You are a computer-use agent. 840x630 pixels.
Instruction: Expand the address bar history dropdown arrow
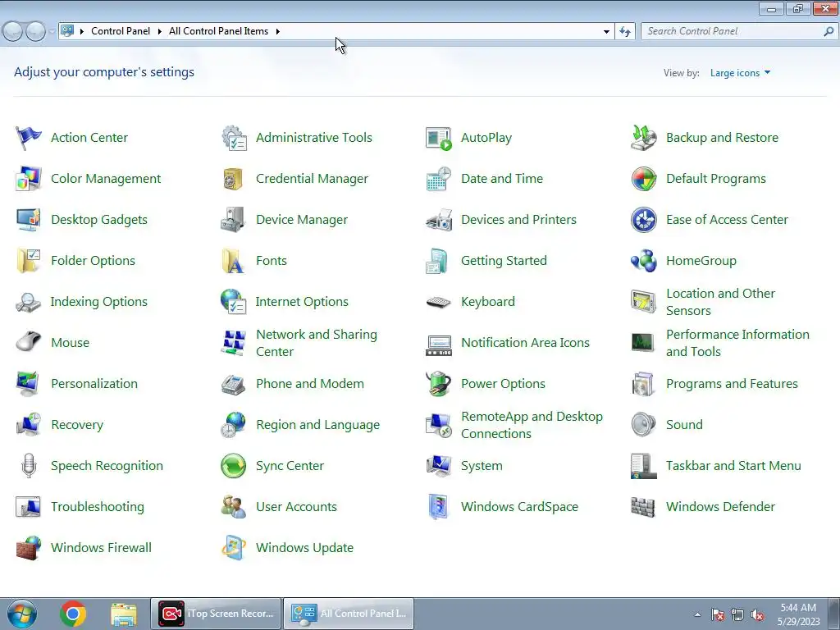(606, 32)
